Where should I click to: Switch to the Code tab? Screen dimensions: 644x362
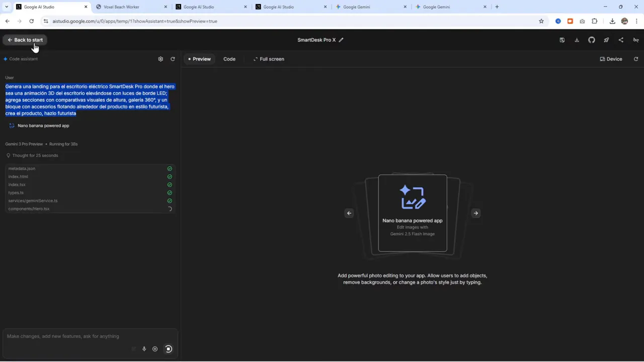coord(229,59)
